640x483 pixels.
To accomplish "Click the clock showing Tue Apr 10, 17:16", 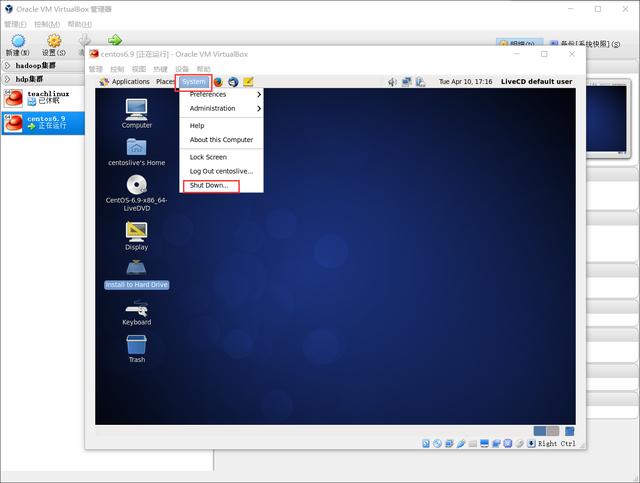I will [465, 82].
